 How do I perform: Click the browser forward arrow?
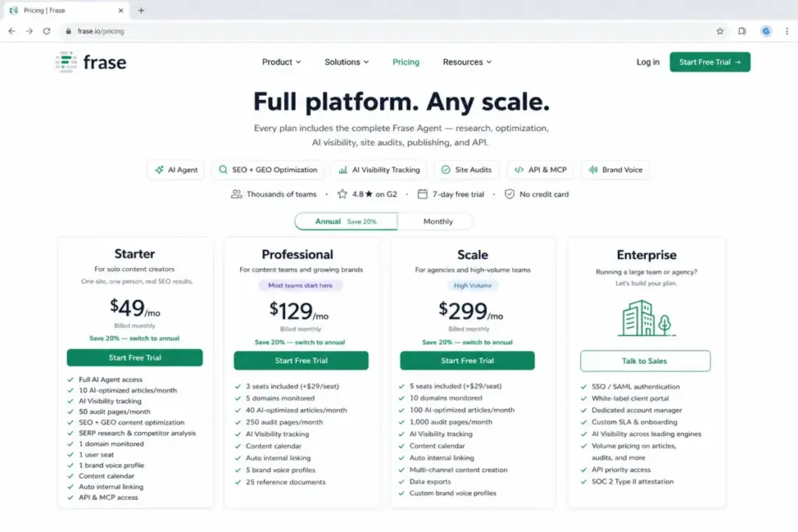[x=29, y=31]
